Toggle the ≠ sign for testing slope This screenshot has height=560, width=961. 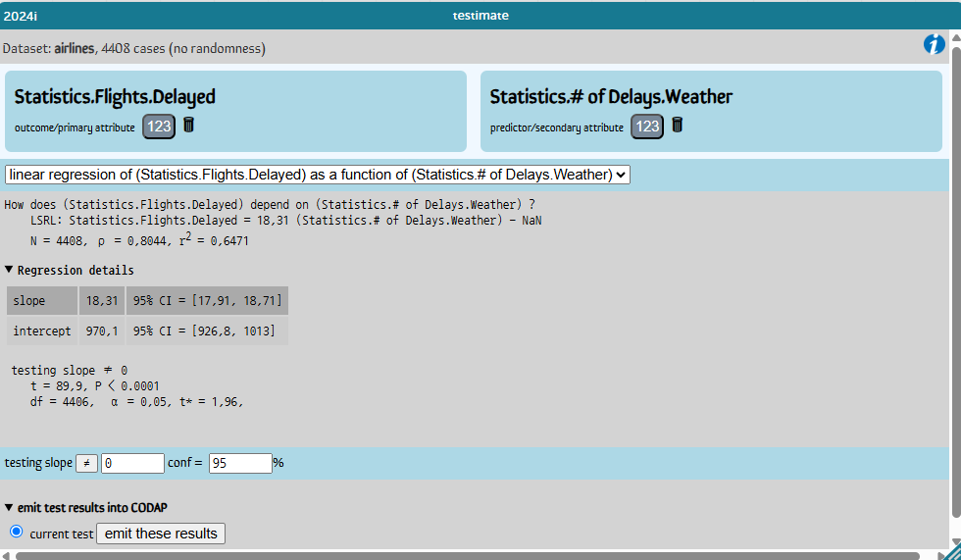[86, 463]
